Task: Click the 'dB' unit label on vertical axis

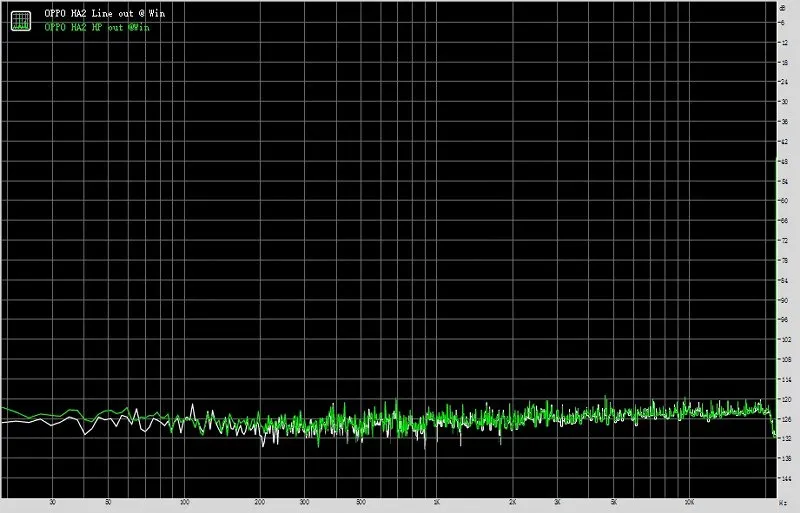Action: (x=783, y=8)
